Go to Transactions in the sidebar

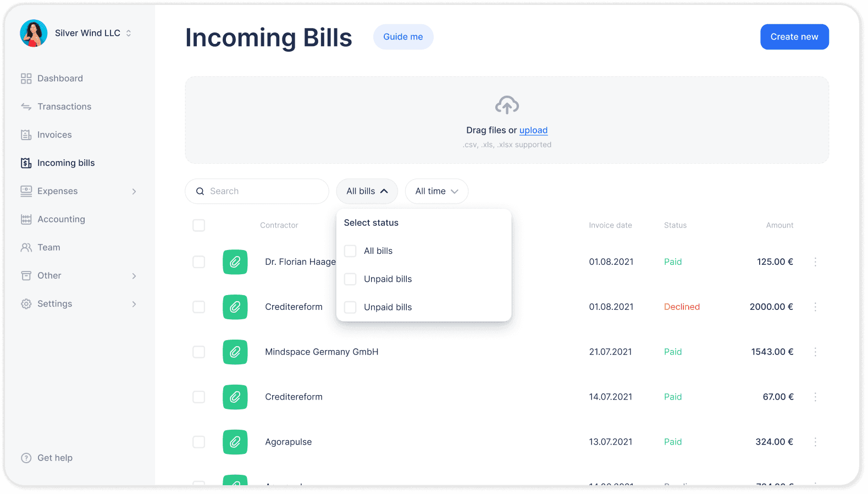click(64, 107)
